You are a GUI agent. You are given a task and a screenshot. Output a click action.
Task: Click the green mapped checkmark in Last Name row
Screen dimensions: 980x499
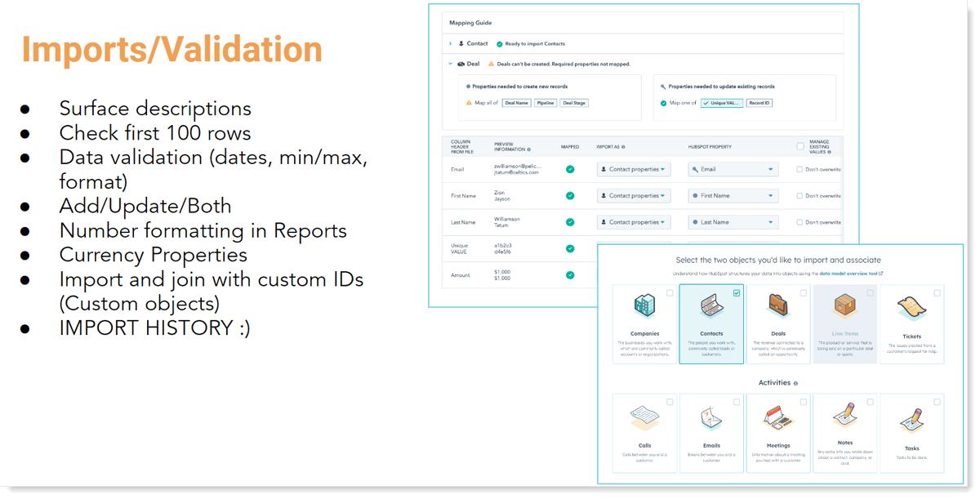(x=570, y=222)
